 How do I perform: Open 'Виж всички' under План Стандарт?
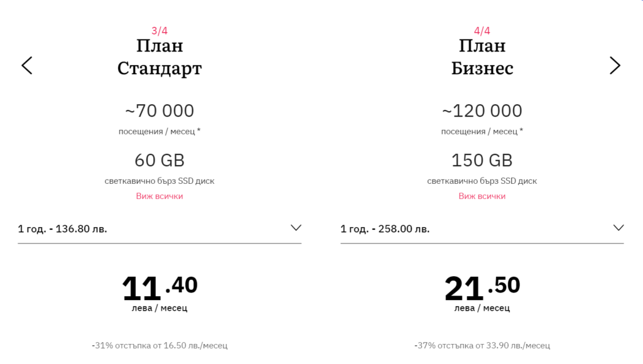[x=159, y=196]
